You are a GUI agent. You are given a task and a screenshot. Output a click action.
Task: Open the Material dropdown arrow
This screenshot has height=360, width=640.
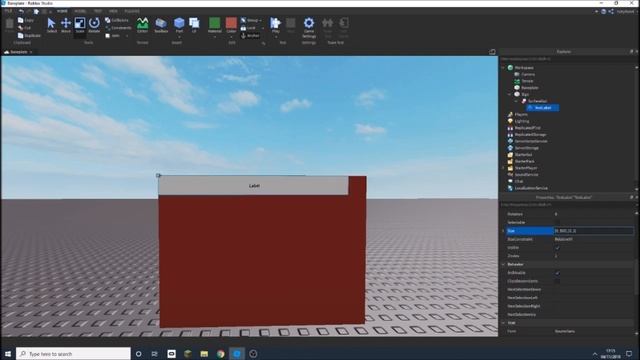coord(215,37)
